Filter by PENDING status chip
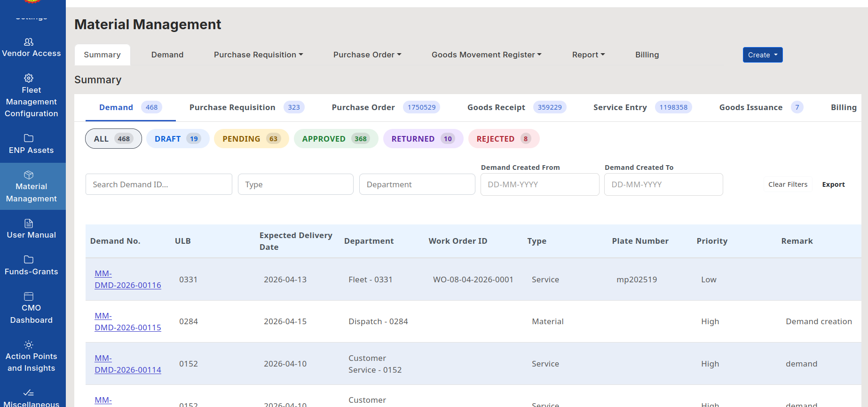This screenshot has width=868, height=407. [251, 139]
